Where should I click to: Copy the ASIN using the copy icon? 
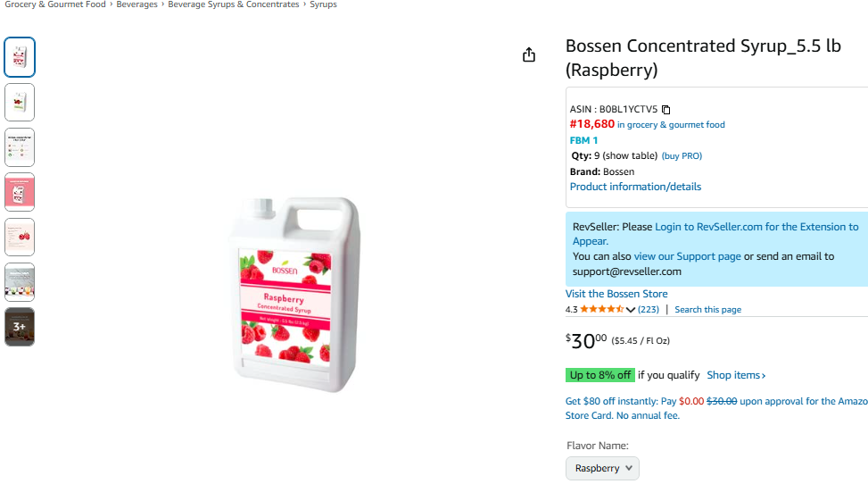pos(665,110)
